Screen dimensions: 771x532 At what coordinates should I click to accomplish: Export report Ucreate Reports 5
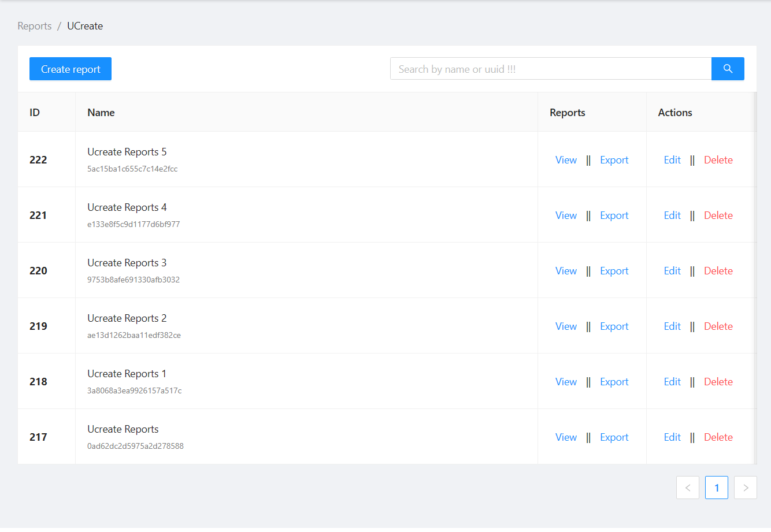pos(614,160)
